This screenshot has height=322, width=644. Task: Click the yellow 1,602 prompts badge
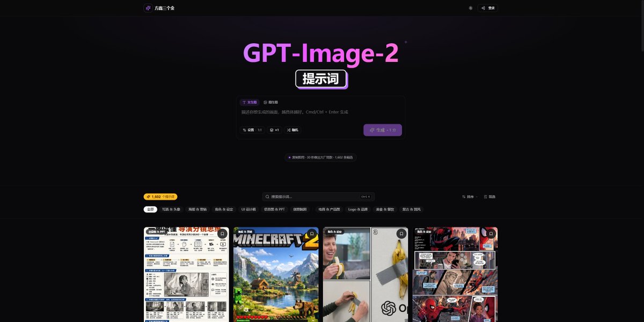pyautogui.click(x=160, y=196)
